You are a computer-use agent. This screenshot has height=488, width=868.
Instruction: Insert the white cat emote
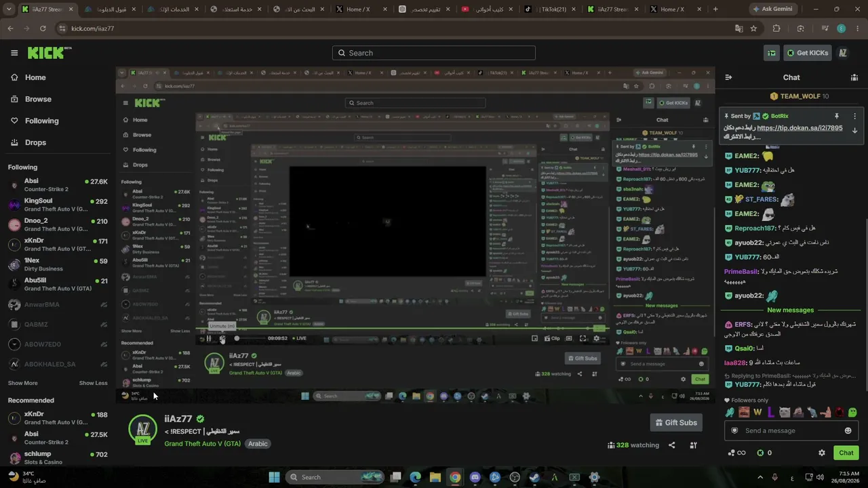pyautogui.click(x=785, y=412)
